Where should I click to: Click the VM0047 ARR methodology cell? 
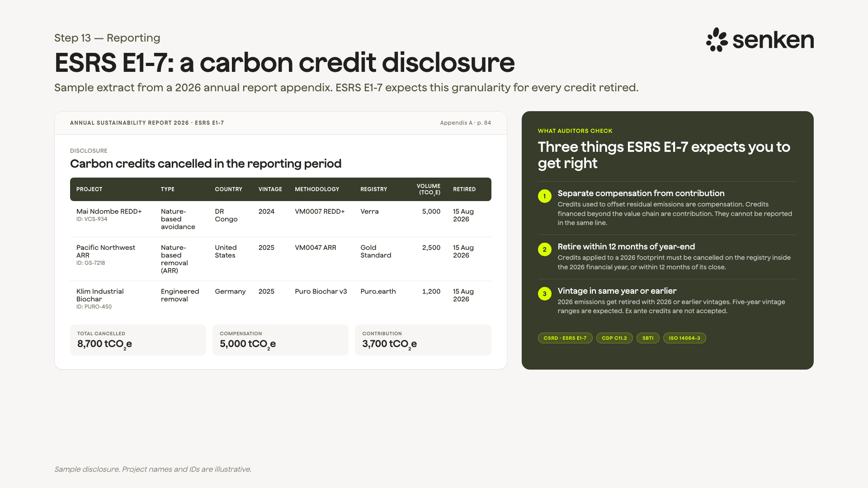click(316, 248)
